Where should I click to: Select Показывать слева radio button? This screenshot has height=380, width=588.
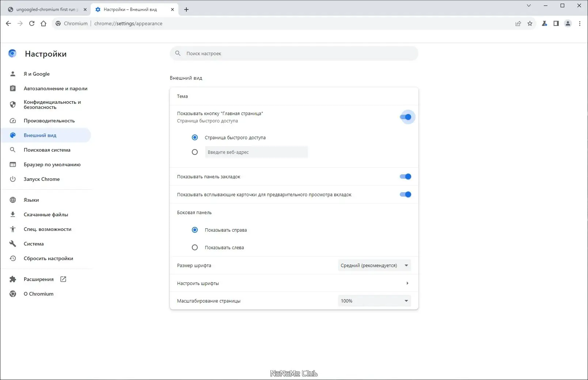click(x=195, y=247)
